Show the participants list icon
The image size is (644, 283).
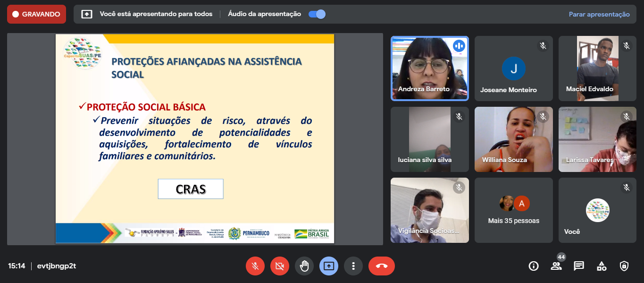(556, 266)
